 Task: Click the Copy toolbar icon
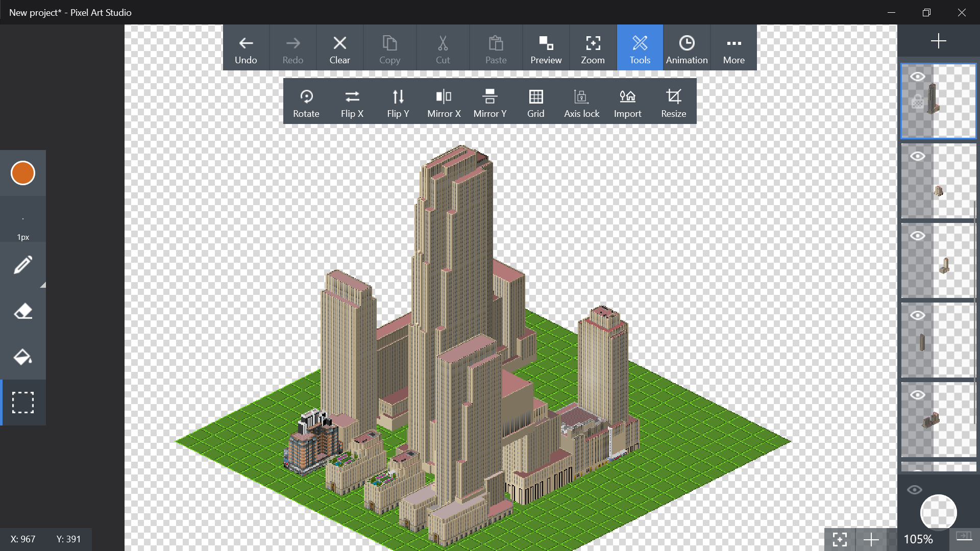pos(390,48)
